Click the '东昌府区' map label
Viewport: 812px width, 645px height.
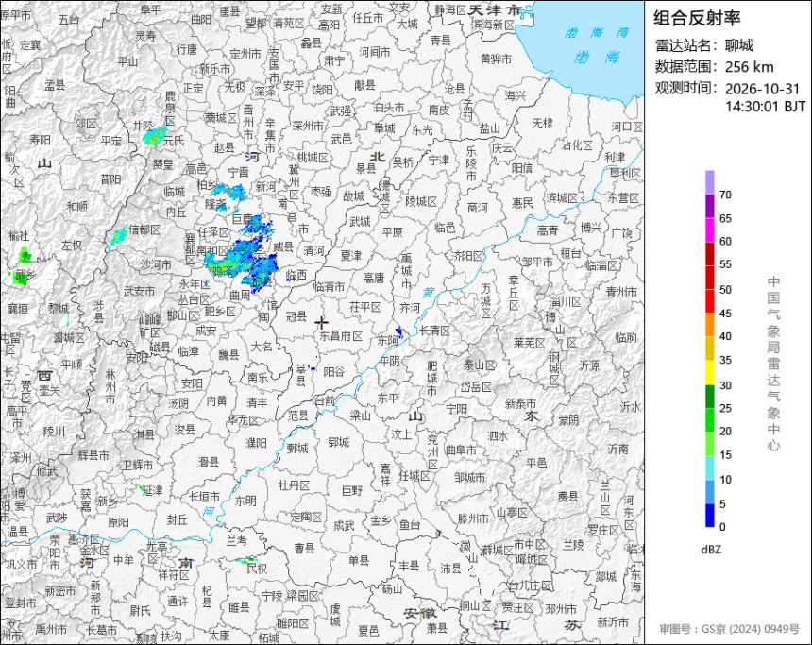[341, 335]
